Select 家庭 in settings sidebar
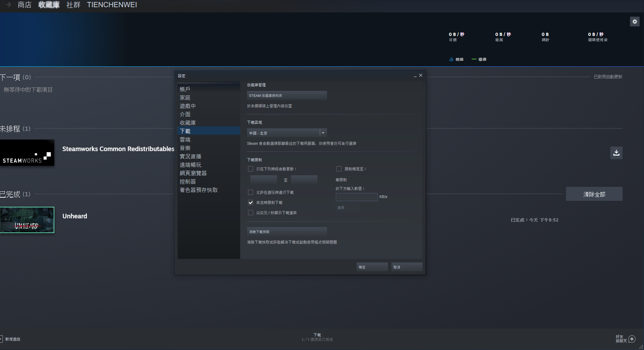 (209, 98)
